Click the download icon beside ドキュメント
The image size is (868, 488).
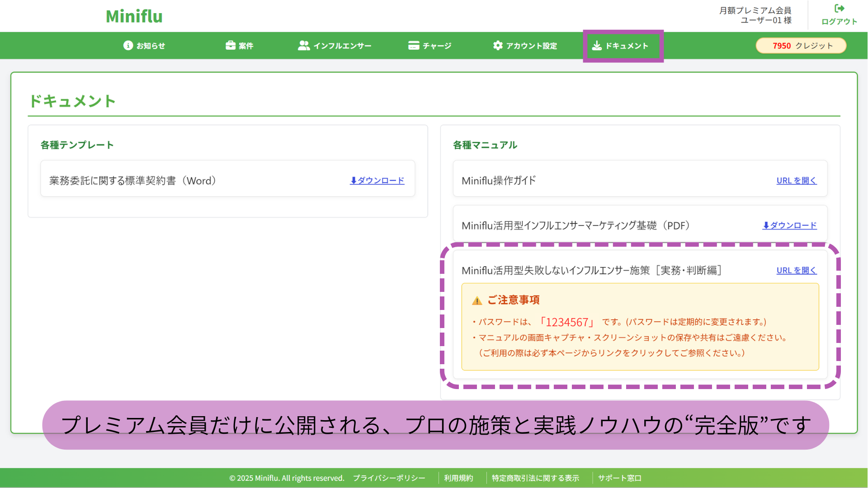(x=598, y=45)
